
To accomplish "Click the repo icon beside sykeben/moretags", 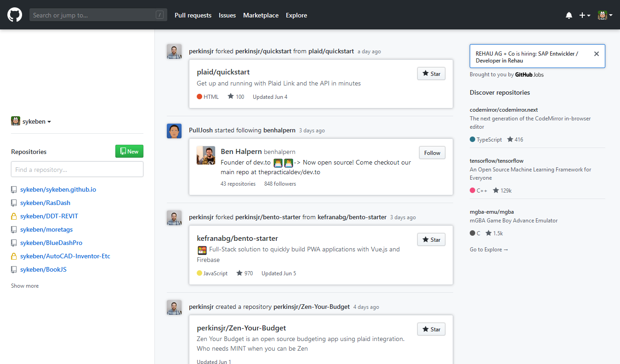I will tap(14, 229).
